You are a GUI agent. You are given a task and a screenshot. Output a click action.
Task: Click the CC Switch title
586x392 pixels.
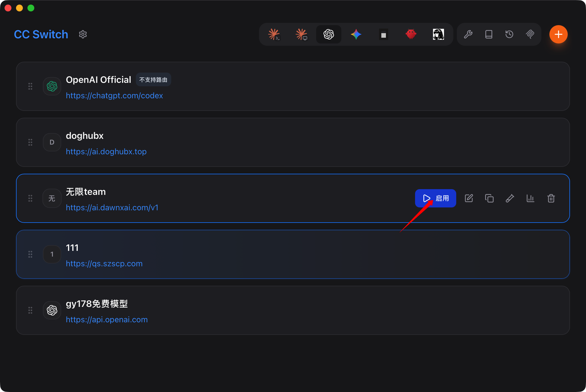pyautogui.click(x=41, y=34)
